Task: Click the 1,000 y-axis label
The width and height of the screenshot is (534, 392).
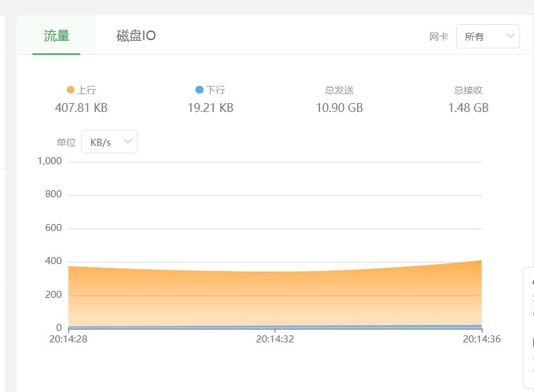Action: (50, 161)
